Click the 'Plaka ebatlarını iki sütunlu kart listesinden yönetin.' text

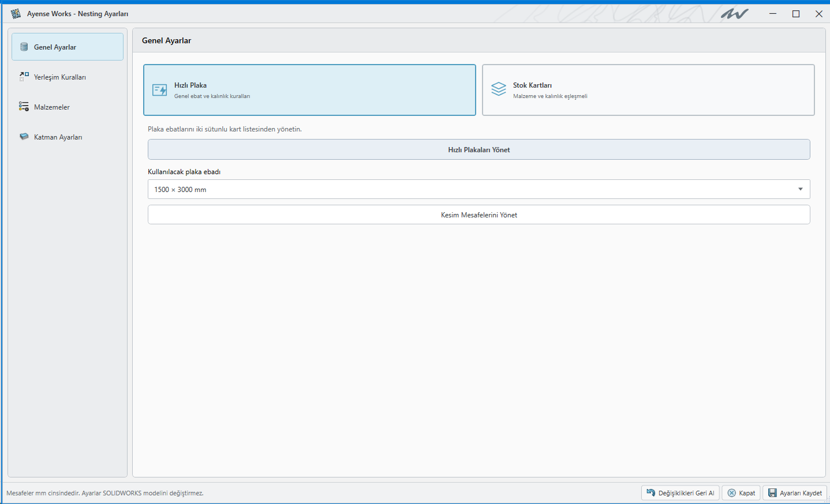[x=225, y=129]
